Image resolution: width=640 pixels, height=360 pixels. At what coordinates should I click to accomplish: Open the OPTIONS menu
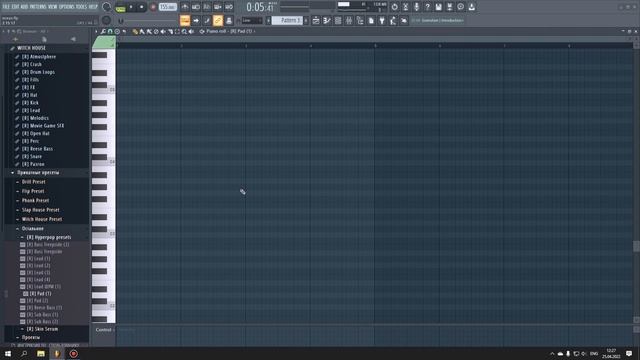[x=67, y=7]
